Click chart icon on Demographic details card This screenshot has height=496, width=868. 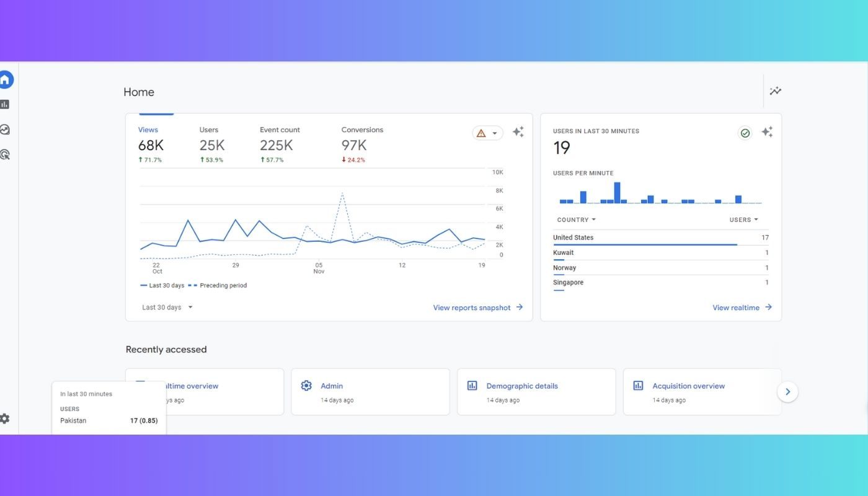coord(472,386)
